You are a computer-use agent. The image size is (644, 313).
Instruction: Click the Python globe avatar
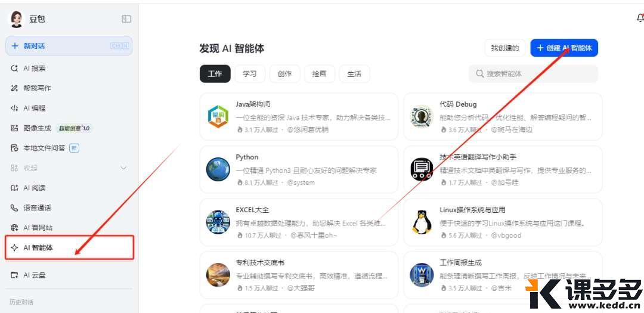coord(218,169)
